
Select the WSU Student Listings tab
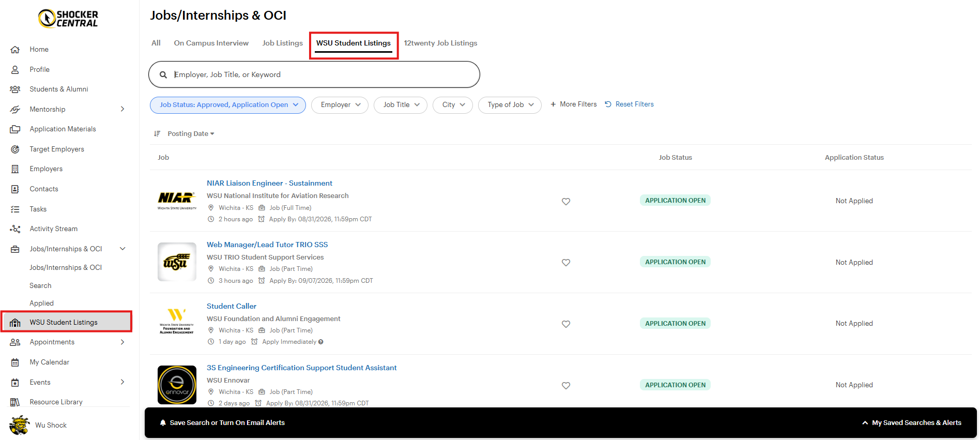point(354,43)
